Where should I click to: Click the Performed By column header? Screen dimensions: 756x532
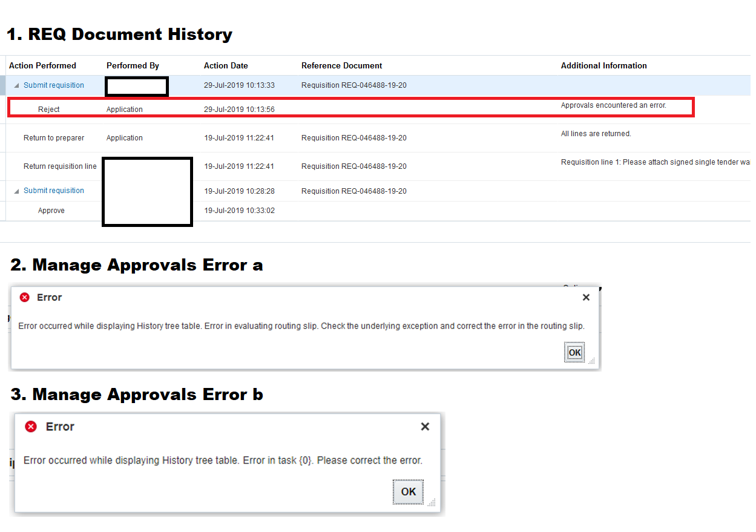(x=132, y=65)
